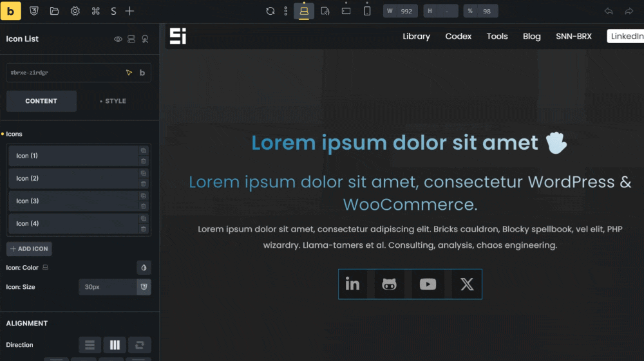
Task: Click the pin badge icon in Icon List header
Action: point(145,39)
